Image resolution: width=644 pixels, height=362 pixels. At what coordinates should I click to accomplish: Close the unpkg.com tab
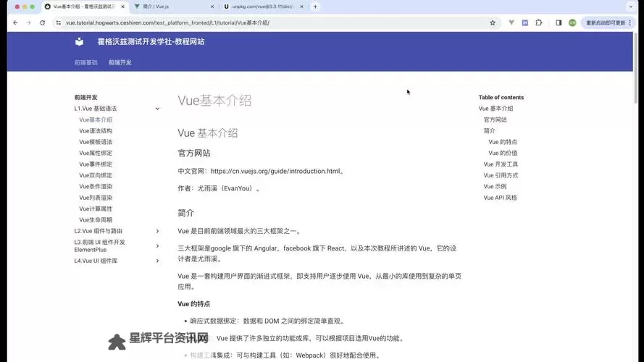301,7
